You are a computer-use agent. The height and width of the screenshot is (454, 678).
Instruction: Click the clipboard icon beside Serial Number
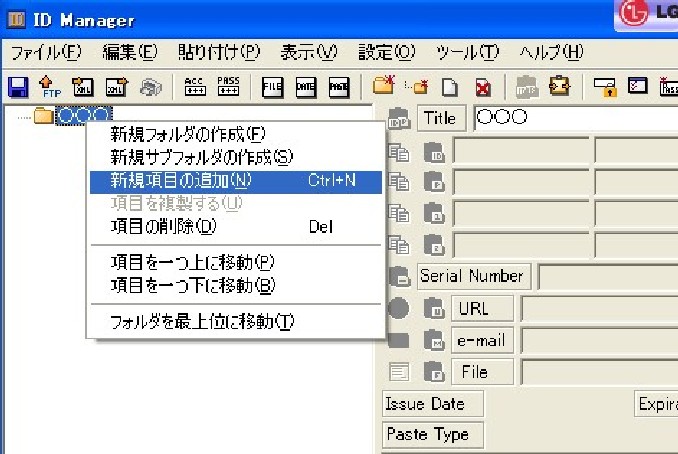(x=400, y=276)
